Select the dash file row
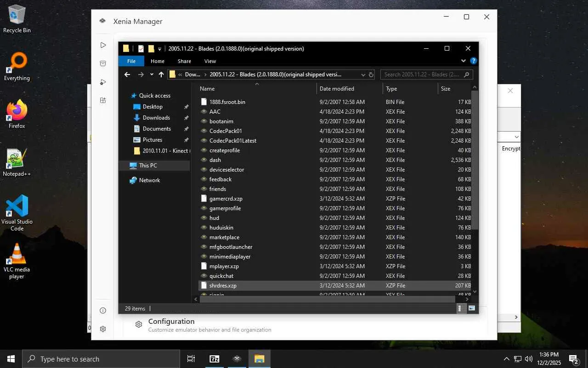588x368 pixels. pyautogui.click(x=335, y=160)
